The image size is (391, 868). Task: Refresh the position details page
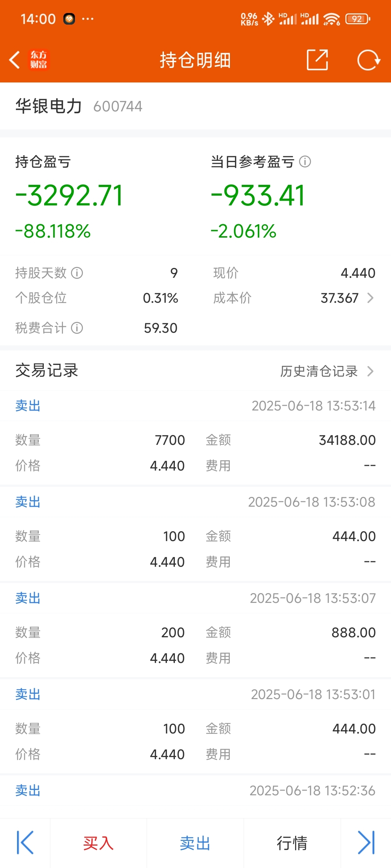pos(368,60)
